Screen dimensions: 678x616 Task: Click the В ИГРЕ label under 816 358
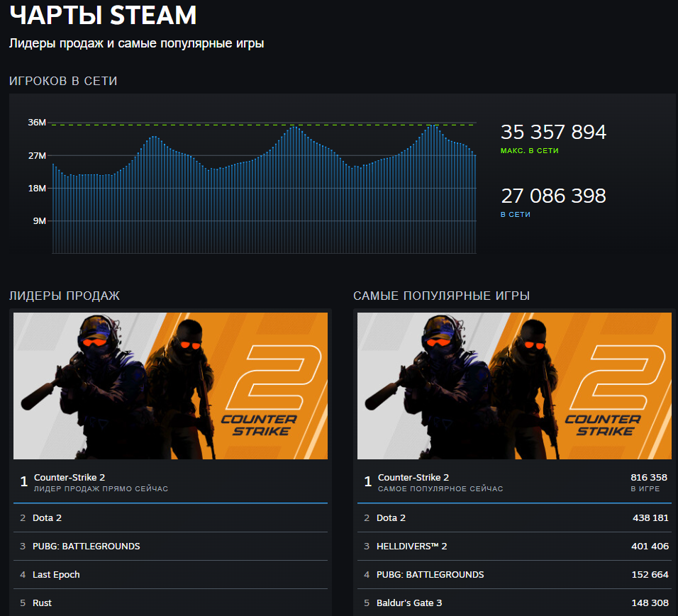point(645,489)
